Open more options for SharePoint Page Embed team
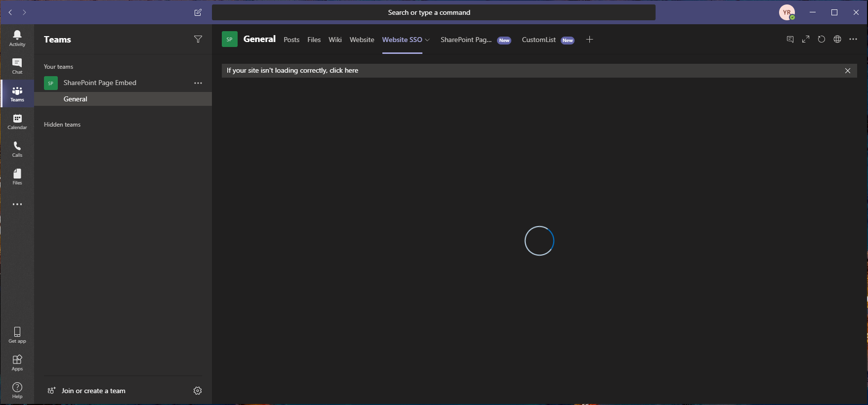Image resolution: width=868 pixels, height=405 pixels. tap(198, 83)
